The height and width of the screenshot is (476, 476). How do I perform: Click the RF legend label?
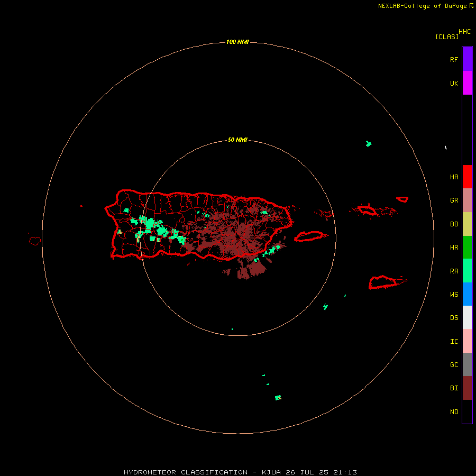[454, 59]
